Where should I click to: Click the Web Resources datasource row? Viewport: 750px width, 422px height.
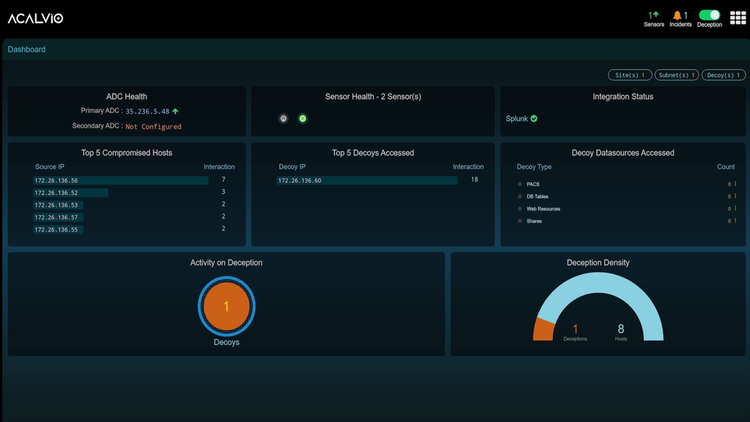[627, 209]
